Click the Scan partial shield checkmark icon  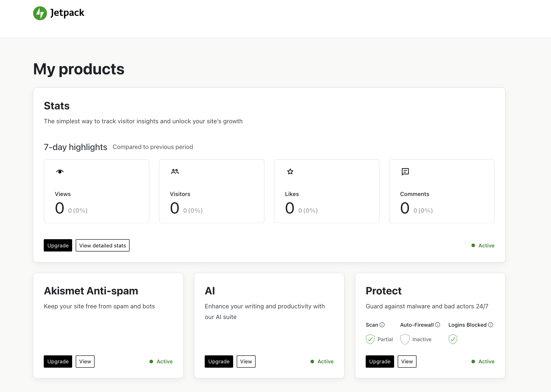(x=370, y=339)
